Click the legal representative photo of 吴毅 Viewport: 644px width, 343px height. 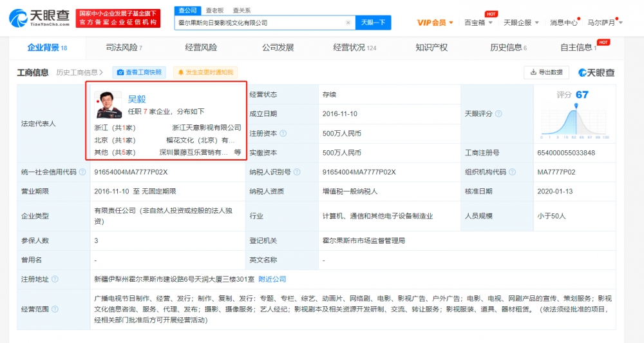click(108, 104)
